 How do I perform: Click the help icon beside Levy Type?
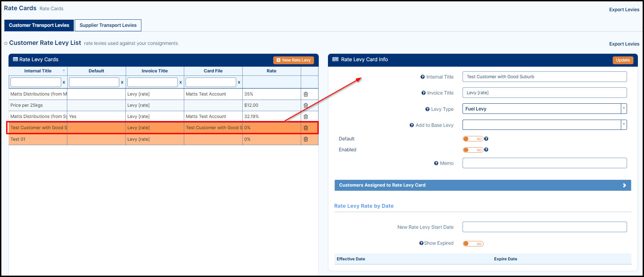pyautogui.click(x=427, y=109)
